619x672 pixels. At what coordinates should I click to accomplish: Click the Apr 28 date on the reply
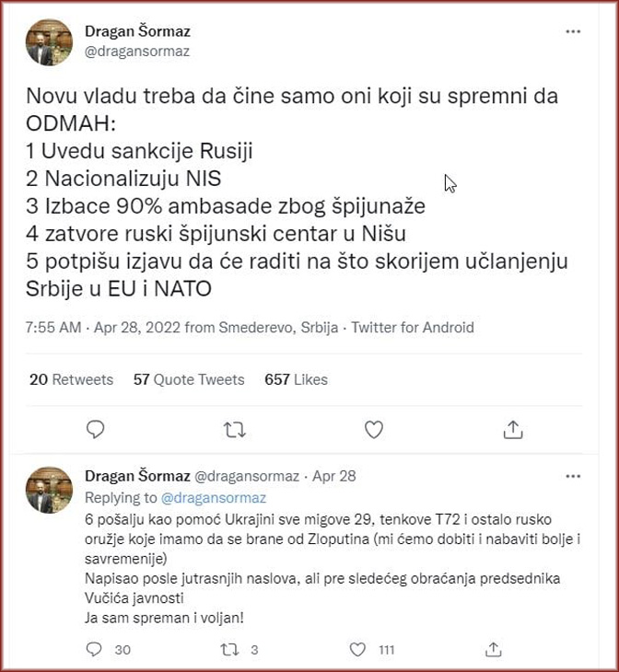pos(334,477)
